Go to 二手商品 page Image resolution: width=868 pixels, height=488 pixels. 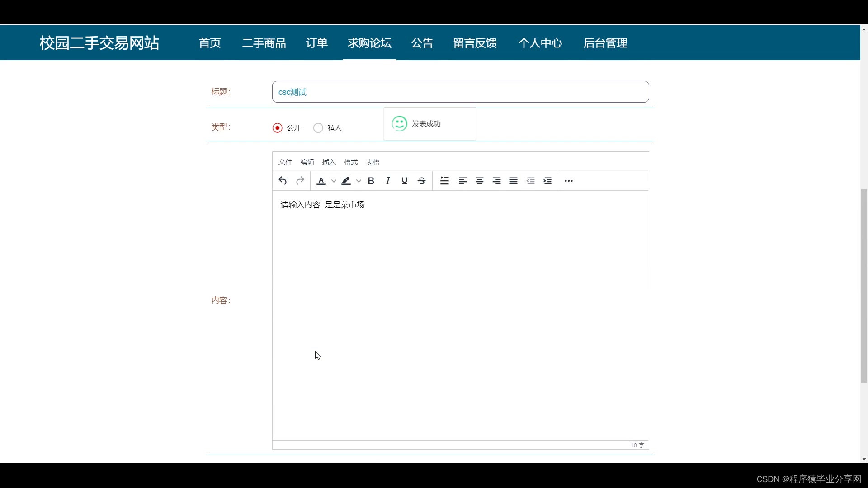264,43
